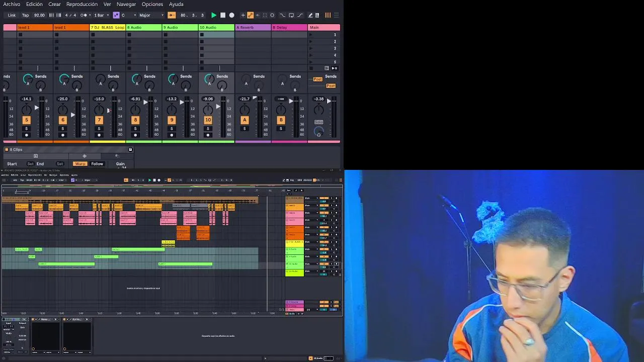Click the Send A knob on track 5
This screenshot has width=644, height=362.
click(x=28, y=79)
